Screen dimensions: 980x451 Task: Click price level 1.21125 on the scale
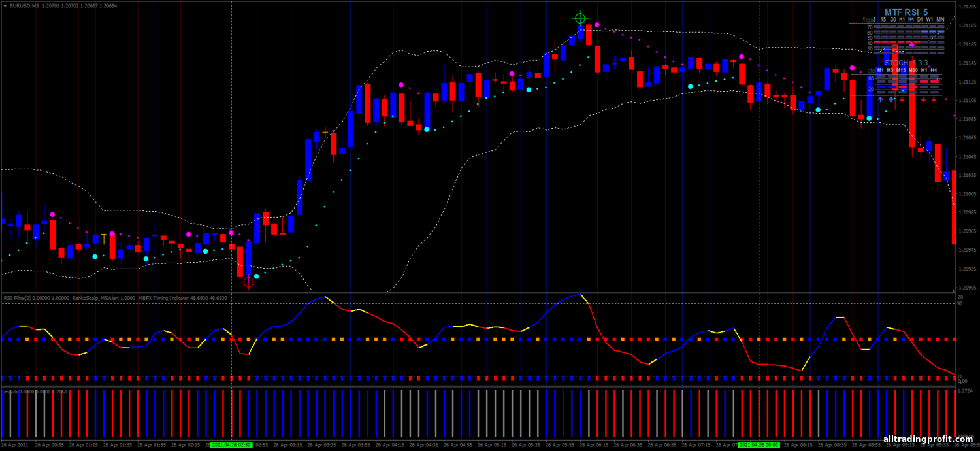tap(968, 82)
